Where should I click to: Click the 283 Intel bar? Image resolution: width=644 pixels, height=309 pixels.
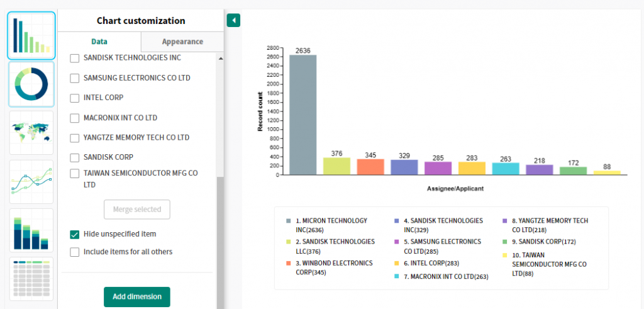coord(472,168)
